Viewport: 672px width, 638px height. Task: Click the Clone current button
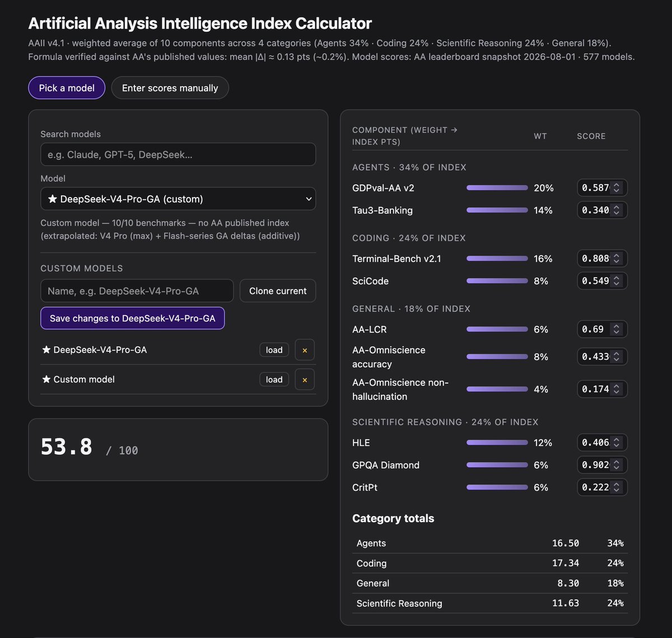[x=278, y=291]
